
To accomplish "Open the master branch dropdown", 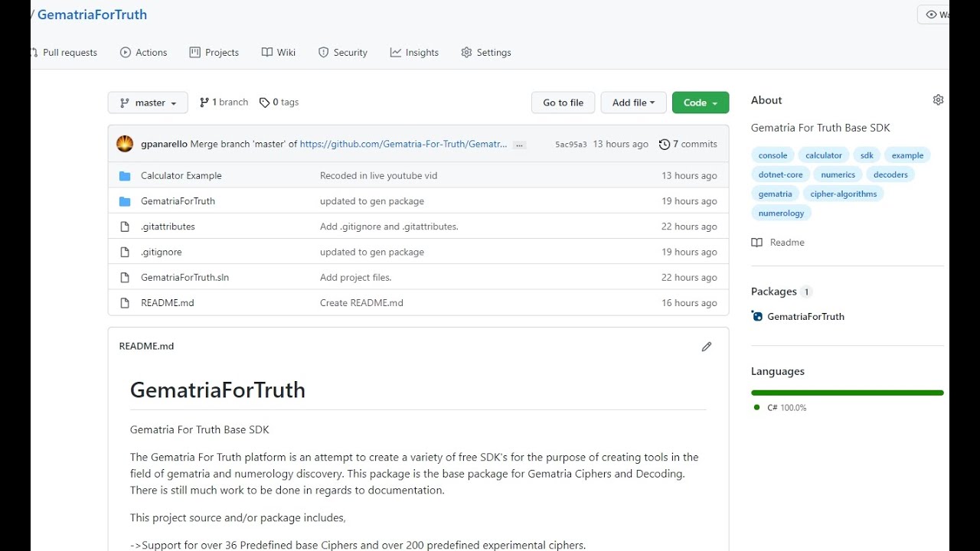I will coord(148,103).
